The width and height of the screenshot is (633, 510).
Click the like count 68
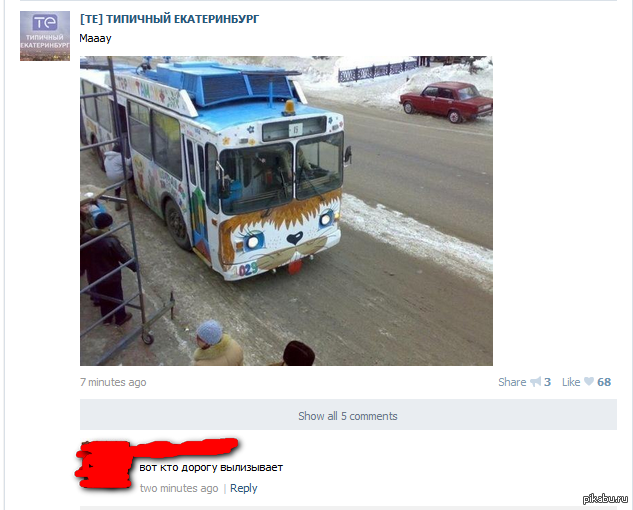(604, 382)
